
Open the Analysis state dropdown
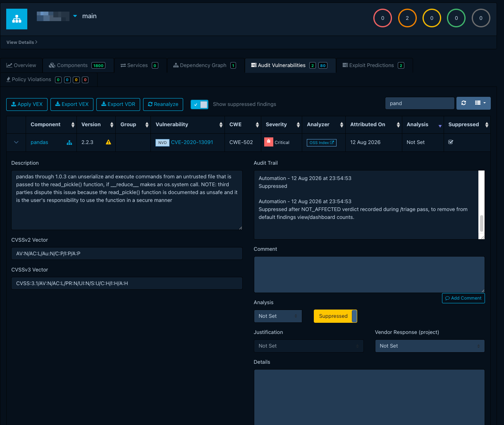278,316
